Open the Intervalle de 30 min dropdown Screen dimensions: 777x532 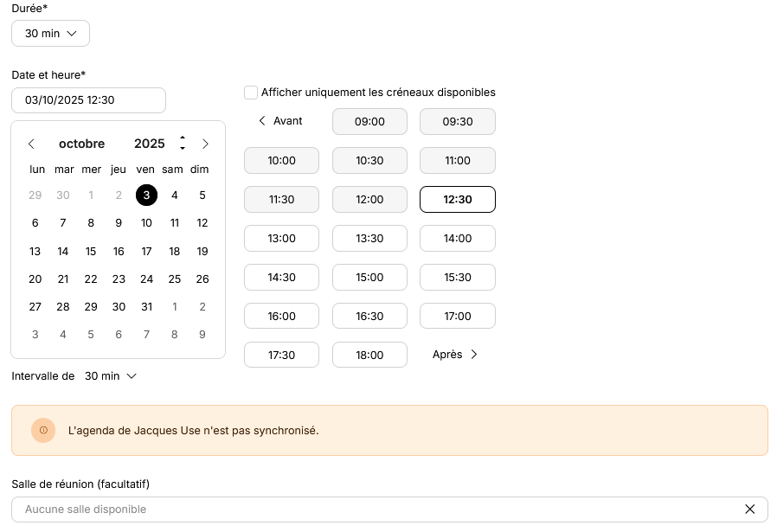111,376
